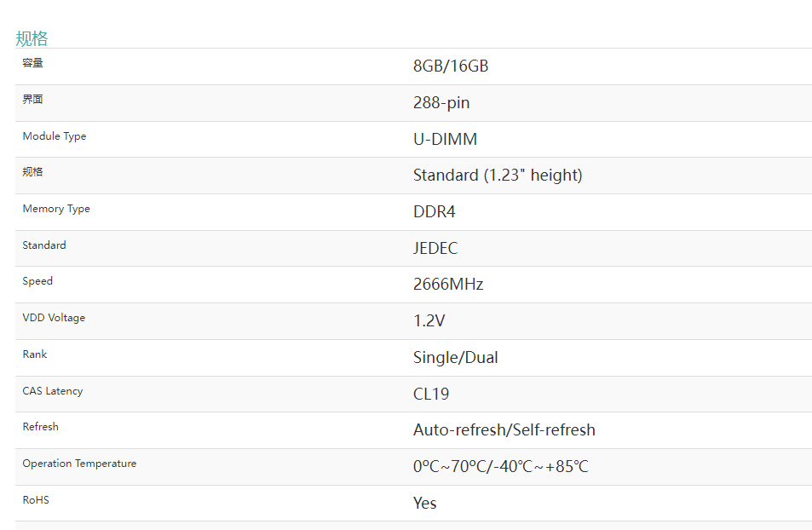Viewport: 812px width, 530px height.
Task: Select the RoHS Yes value
Action: coord(424,503)
